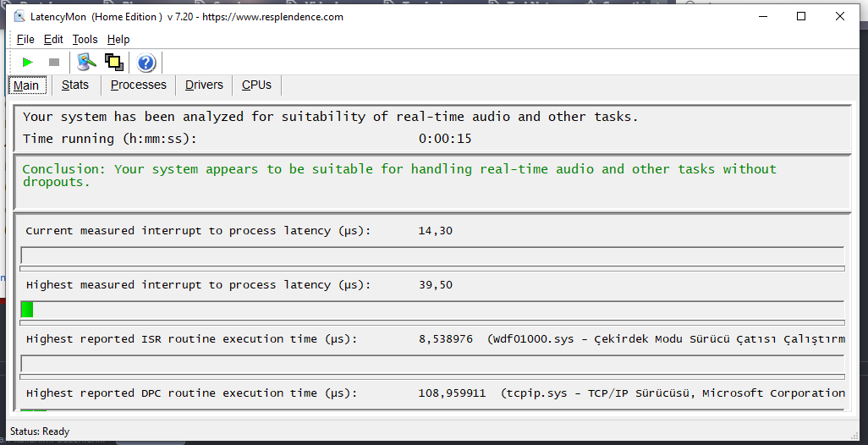Screen dimensions: 868x445
Task: Select the Main tab
Action: click(26, 85)
